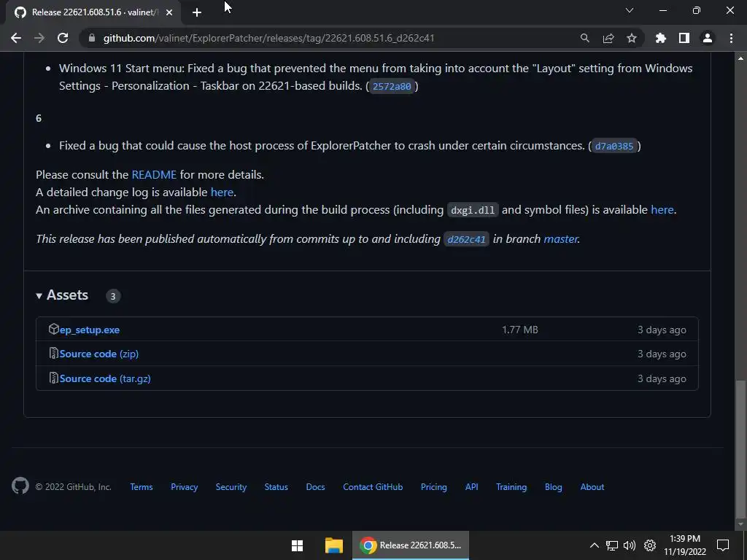The image size is (747, 560).
Task: Click the zip file icon beside Source code (zip)
Action: tap(54, 354)
